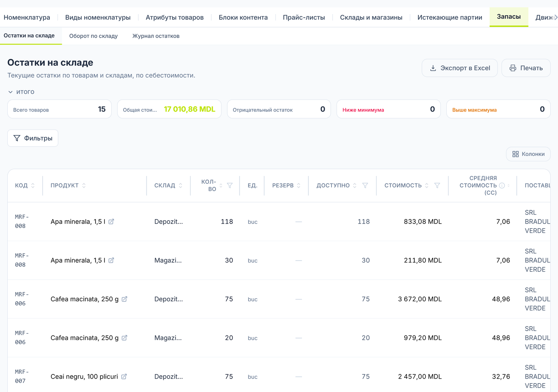Open product link icon for Apa minerala Magazi row

point(111,260)
